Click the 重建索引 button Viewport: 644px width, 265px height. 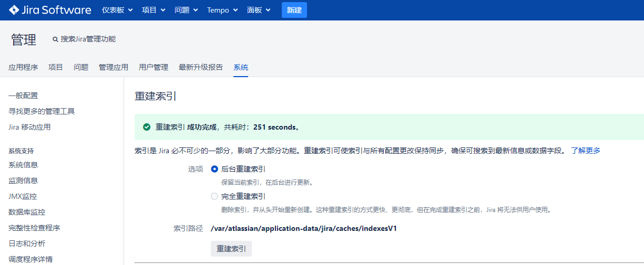[x=231, y=249]
